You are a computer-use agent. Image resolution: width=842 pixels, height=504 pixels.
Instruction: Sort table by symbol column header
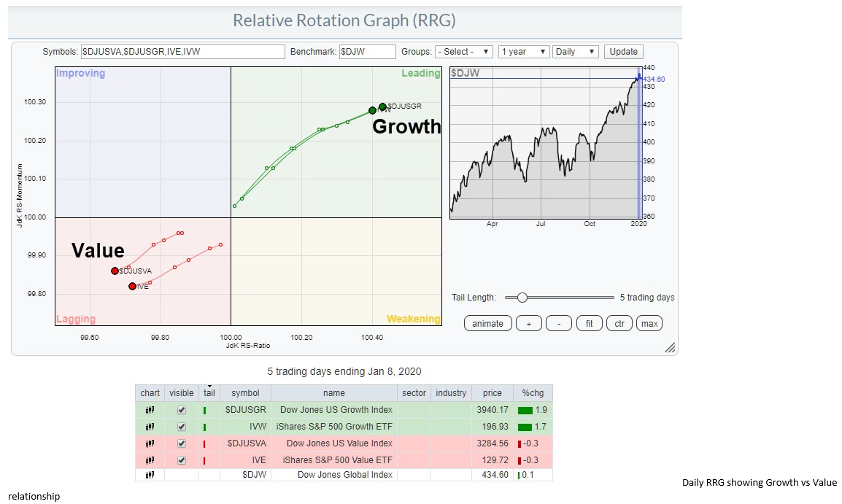click(245, 393)
